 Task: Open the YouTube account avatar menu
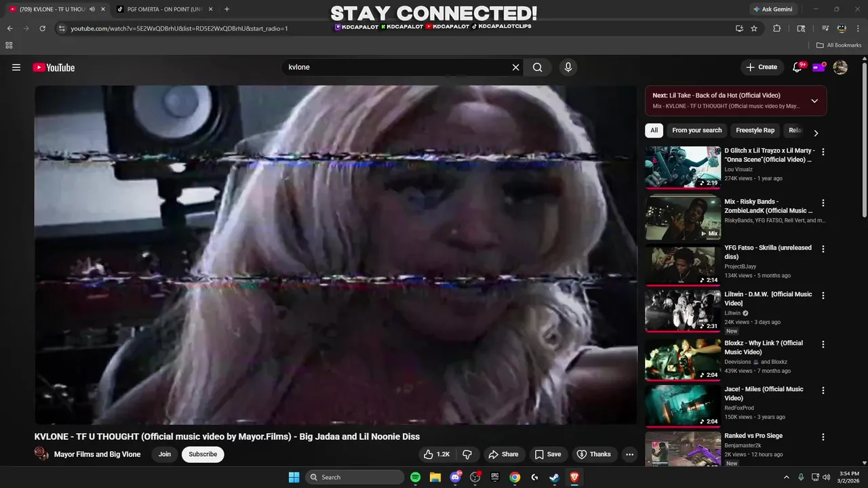pos(840,67)
